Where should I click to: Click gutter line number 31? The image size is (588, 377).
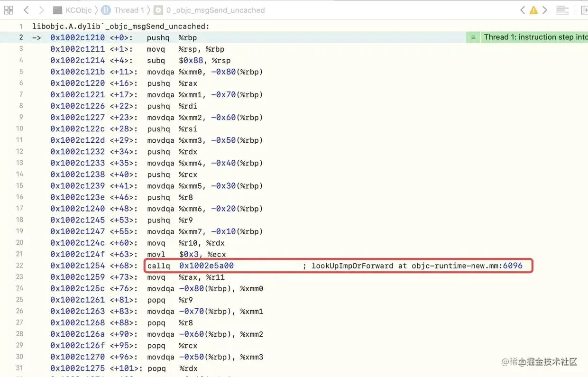pos(19,368)
